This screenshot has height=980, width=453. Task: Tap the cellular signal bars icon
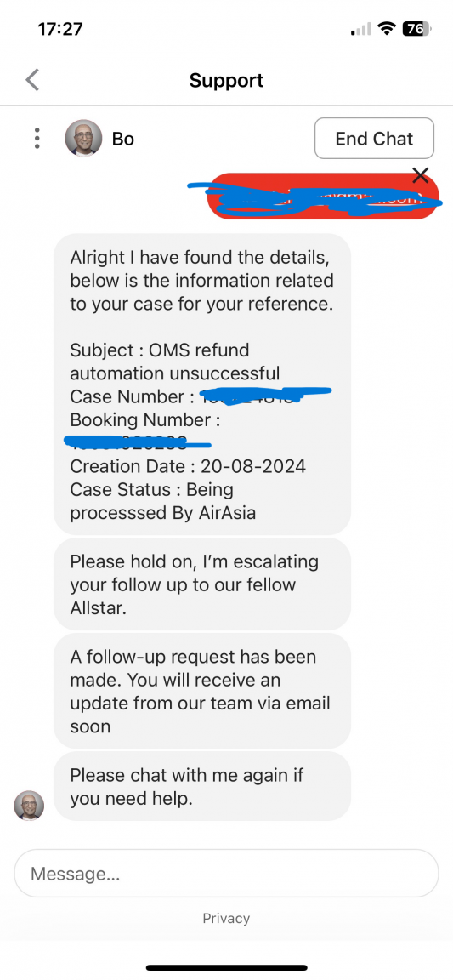pos(361,29)
